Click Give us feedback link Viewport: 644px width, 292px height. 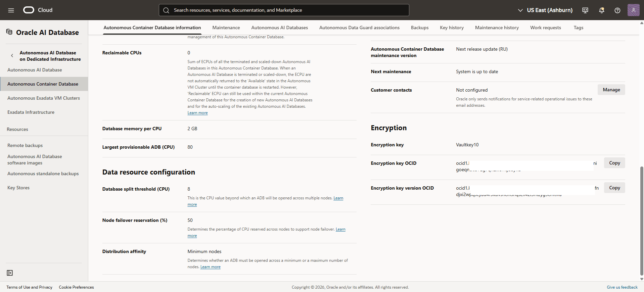pos(622,287)
